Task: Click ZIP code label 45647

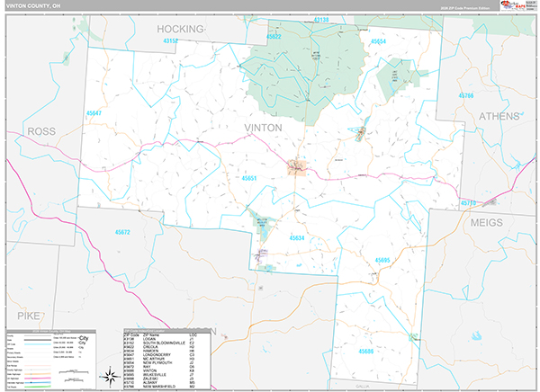Action: click(x=94, y=113)
